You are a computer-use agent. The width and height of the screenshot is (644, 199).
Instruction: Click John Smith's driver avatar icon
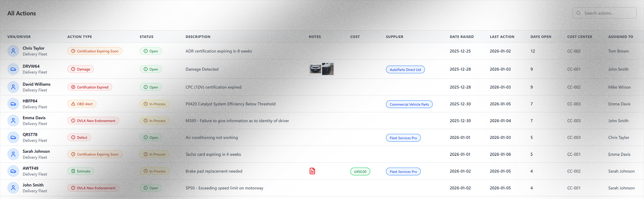tap(13, 188)
